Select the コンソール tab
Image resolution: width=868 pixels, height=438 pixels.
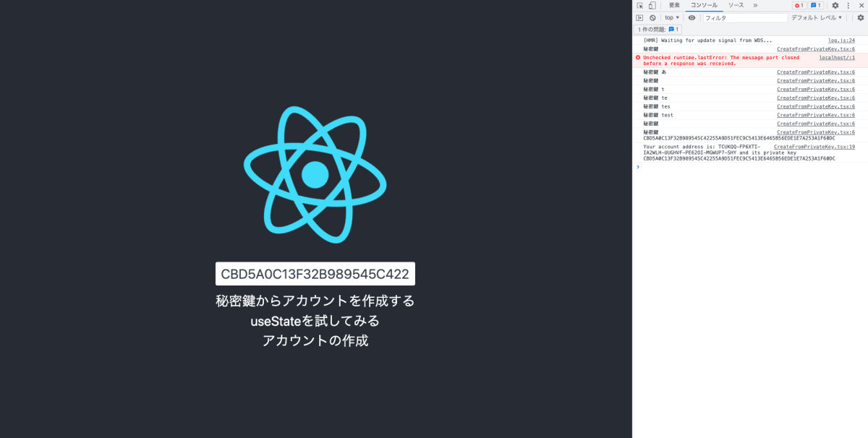click(704, 5)
